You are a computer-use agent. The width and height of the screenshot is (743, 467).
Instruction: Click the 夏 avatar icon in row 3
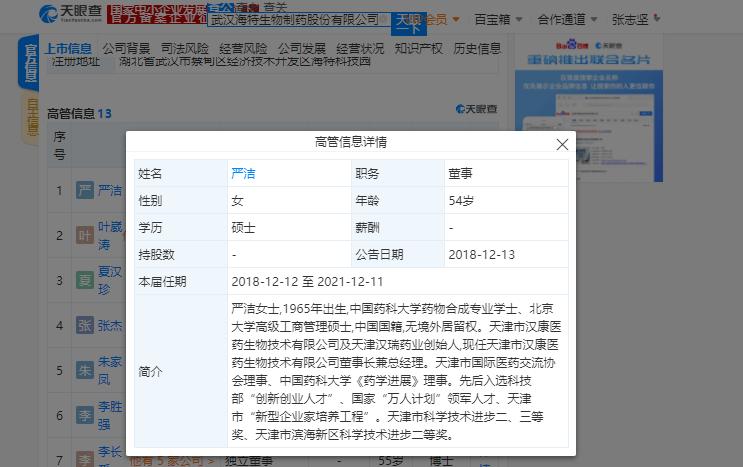(85, 280)
